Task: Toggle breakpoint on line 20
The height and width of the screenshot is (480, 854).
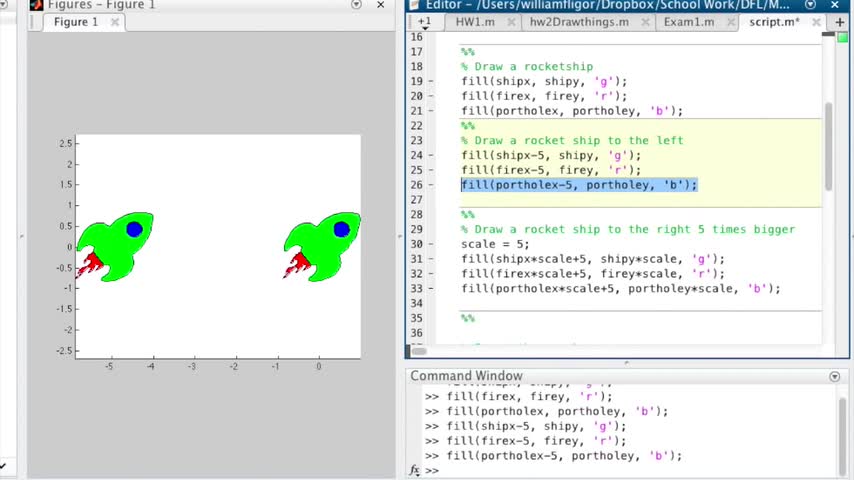Action: pyautogui.click(x=431, y=96)
